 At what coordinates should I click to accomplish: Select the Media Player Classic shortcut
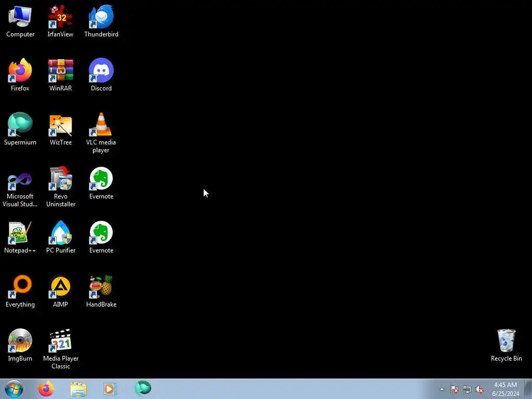pyautogui.click(x=60, y=349)
